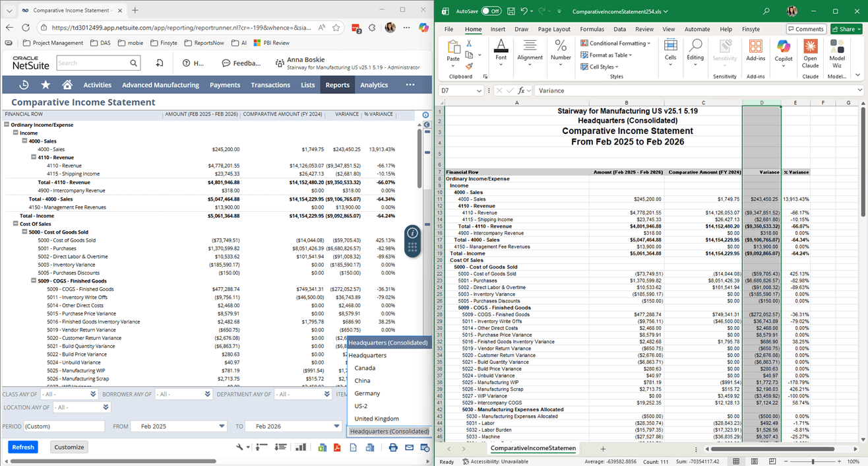Click the NetSuite search magnifier icon
This screenshot has height=466, width=868.
coord(134,63)
